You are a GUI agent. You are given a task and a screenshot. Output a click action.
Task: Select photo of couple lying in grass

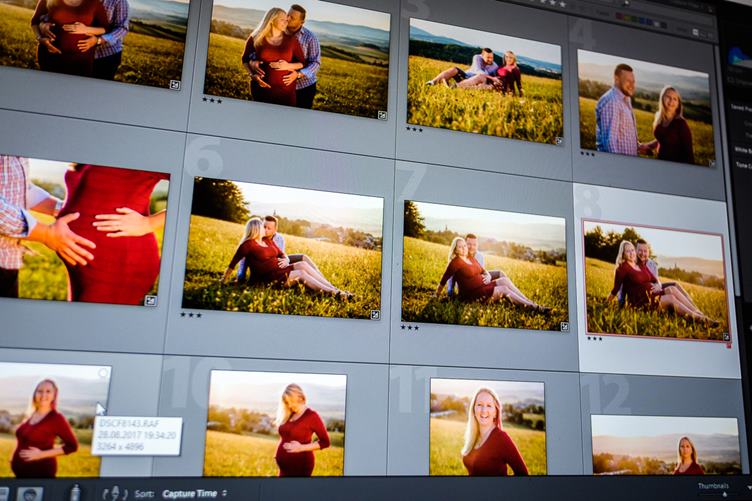tap(484, 81)
